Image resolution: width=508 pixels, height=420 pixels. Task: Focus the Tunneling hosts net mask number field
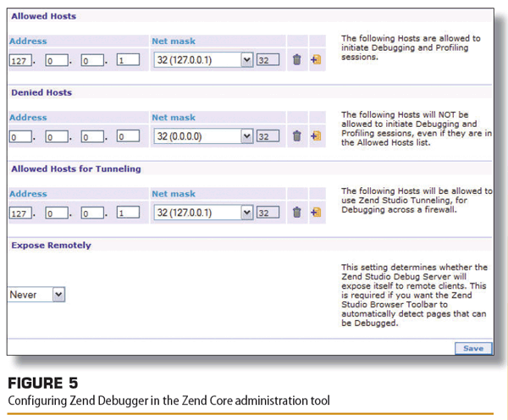[268, 213]
